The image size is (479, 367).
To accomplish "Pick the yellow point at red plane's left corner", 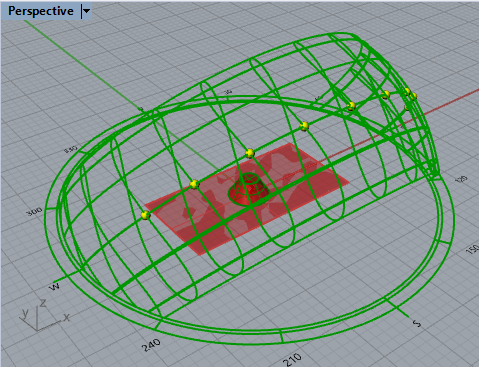I will (x=145, y=215).
